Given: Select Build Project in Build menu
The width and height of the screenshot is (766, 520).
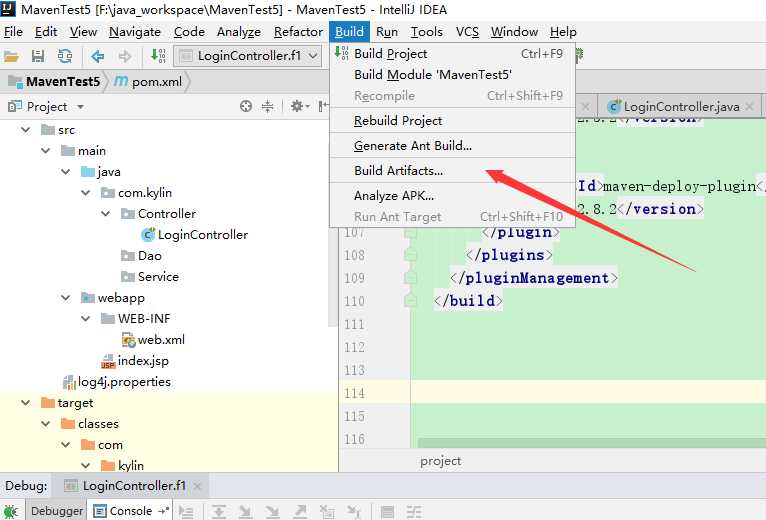Looking at the screenshot, I should coord(452,54).
